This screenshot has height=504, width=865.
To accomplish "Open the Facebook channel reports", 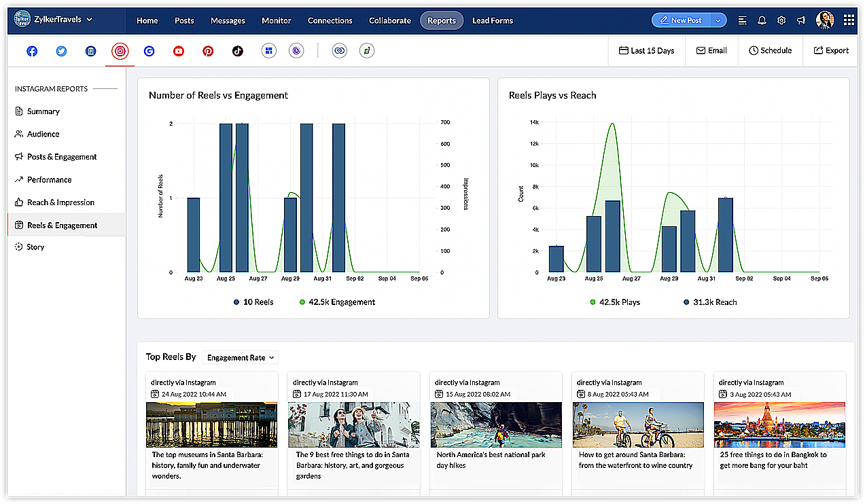I will pyautogui.click(x=32, y=51).
